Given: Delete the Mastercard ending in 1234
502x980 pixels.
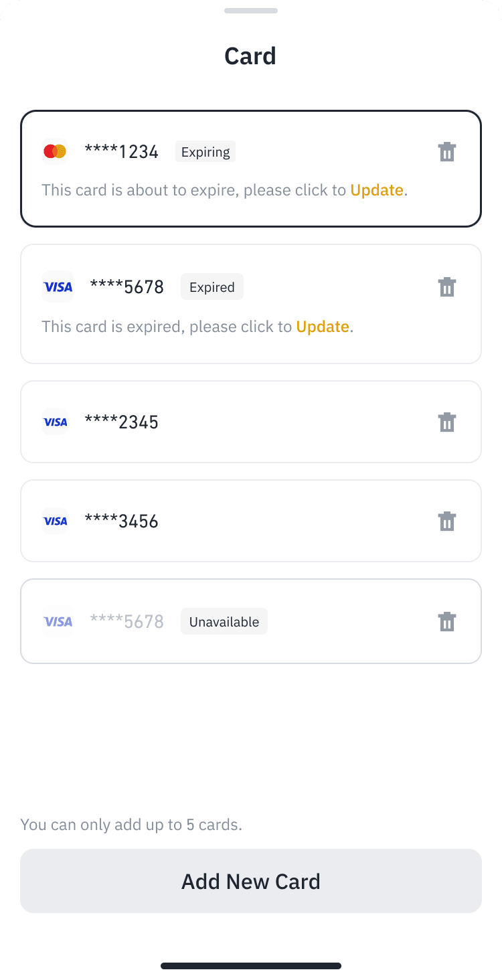Looking at the screenshot, I should 447,152.
